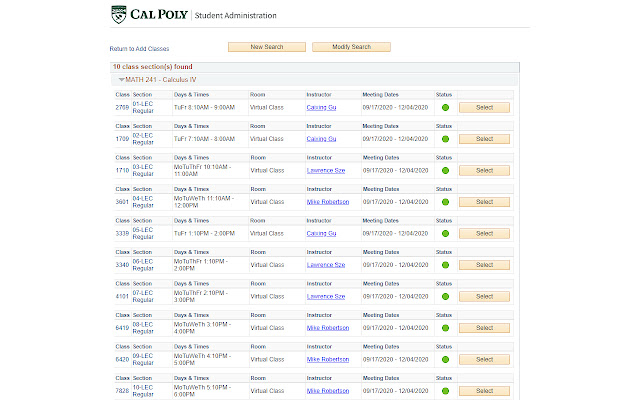
Task: Click class number 2769
Action: [x=122, y=107]
